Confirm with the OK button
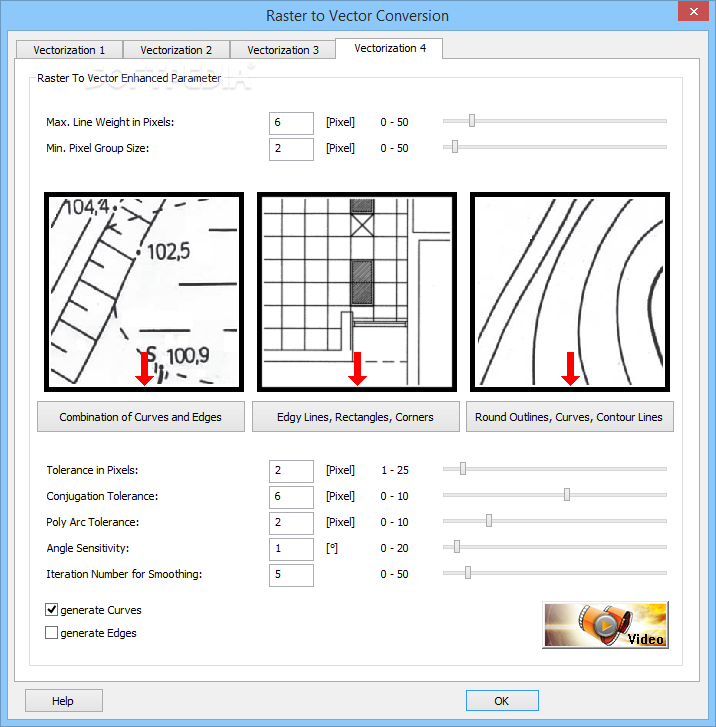The width and height of the screenshot is (716, 727). tap(502, 701)
